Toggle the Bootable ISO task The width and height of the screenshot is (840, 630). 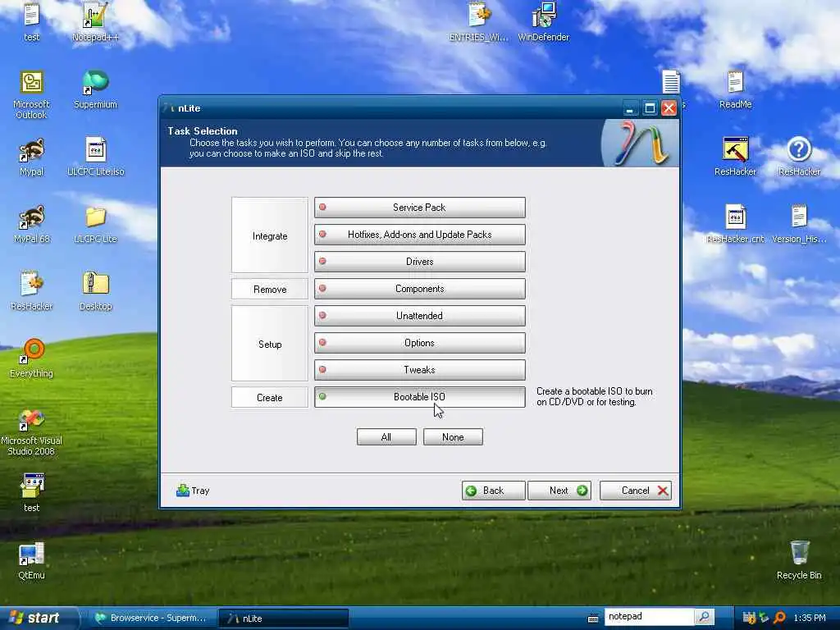tap(419, 397)
